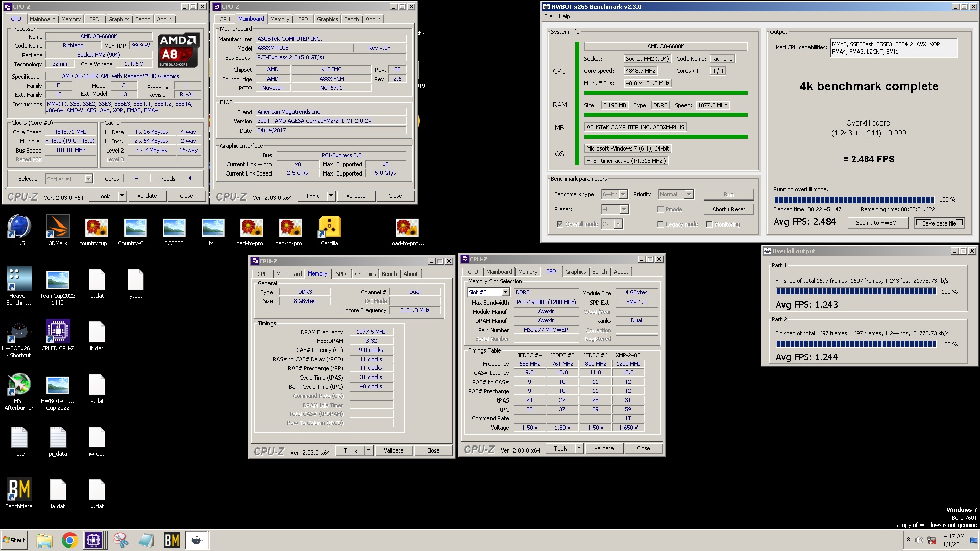Launch HWBOTx265 Shortcut on desktop

pyautogui.click(x=19, y=339)
